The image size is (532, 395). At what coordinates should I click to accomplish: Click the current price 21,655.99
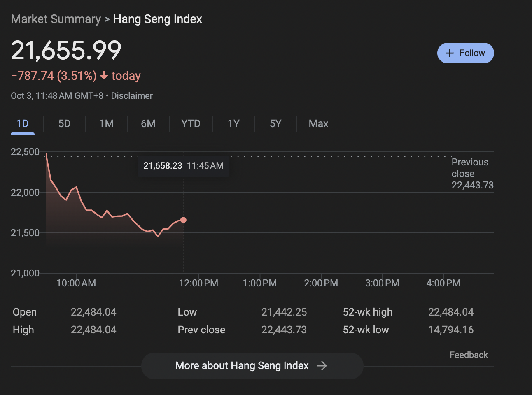66,51
